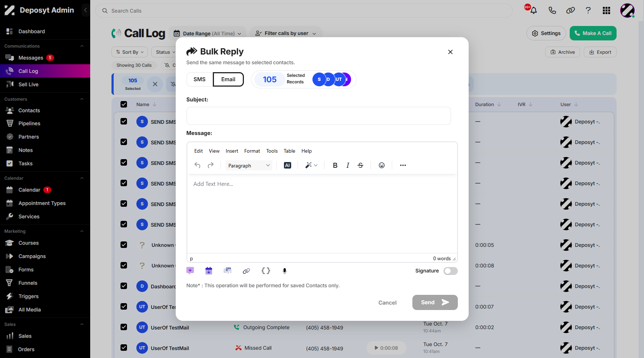Expand the Date Range dropdown

(207, 33)
